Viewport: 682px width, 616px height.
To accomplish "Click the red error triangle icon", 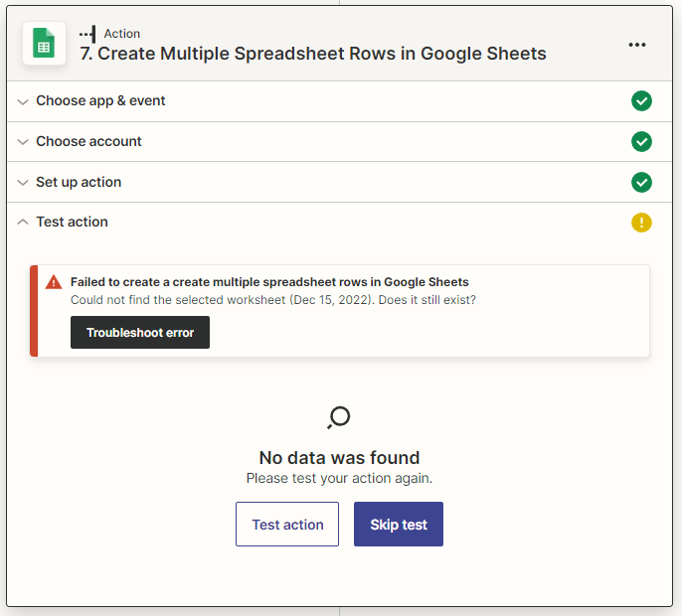I will coord(54,282).
